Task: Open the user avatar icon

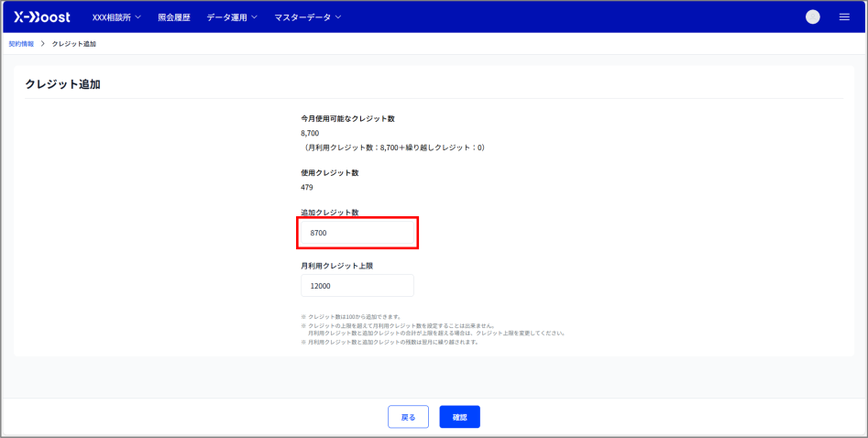Action: click(x=813, y=17)
